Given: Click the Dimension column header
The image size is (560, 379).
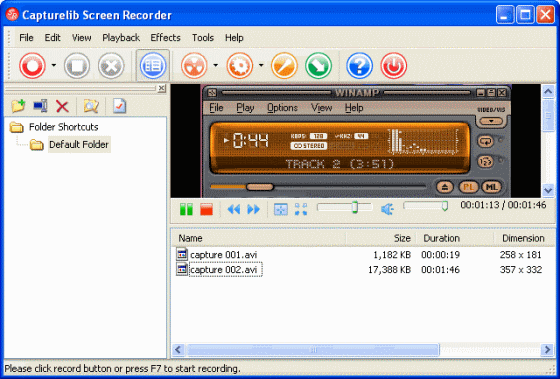Looking at the screenshot, I should (524, 238).
